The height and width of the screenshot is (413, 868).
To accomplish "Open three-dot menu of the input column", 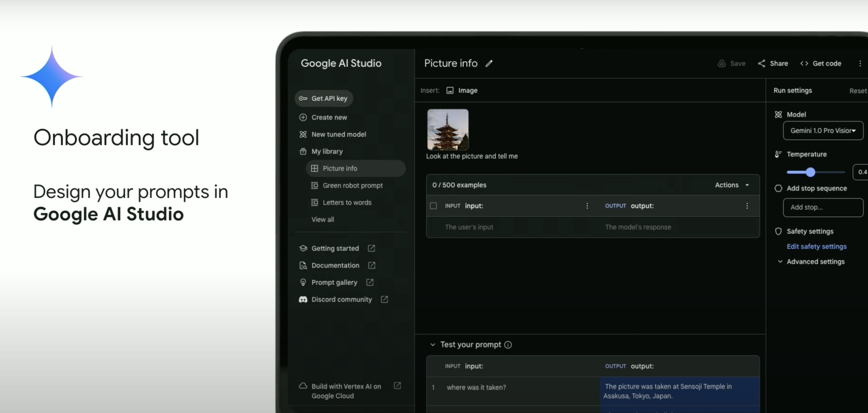I will (587, 206).
